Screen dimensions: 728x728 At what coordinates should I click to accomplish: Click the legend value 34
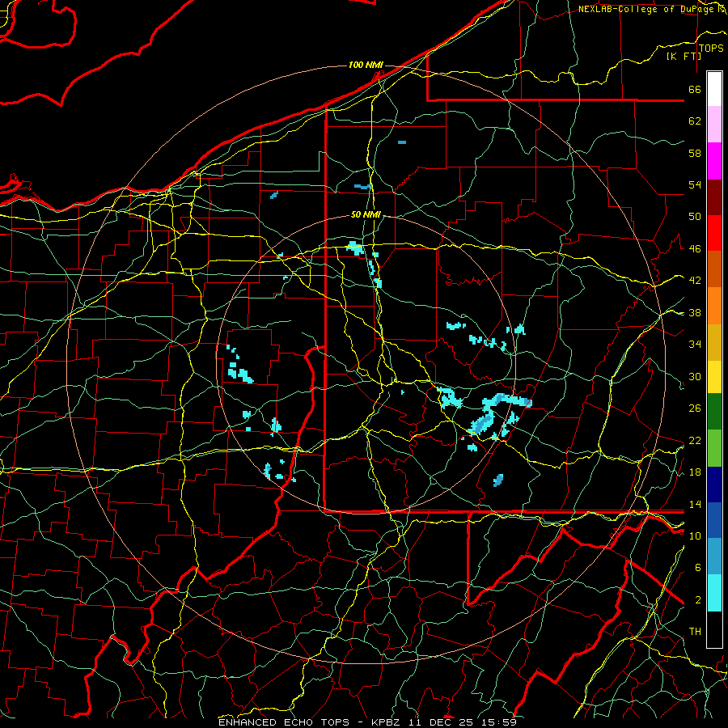pos(695,345)
